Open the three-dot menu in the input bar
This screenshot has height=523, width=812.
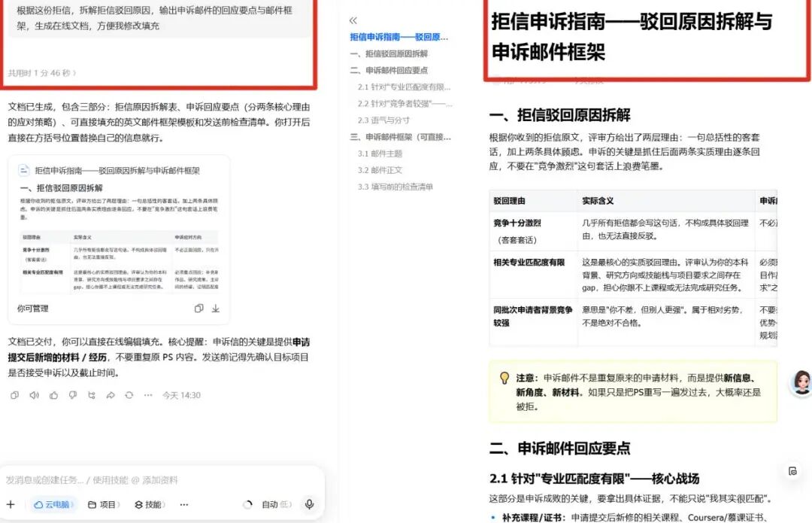(x=184, y=504)
